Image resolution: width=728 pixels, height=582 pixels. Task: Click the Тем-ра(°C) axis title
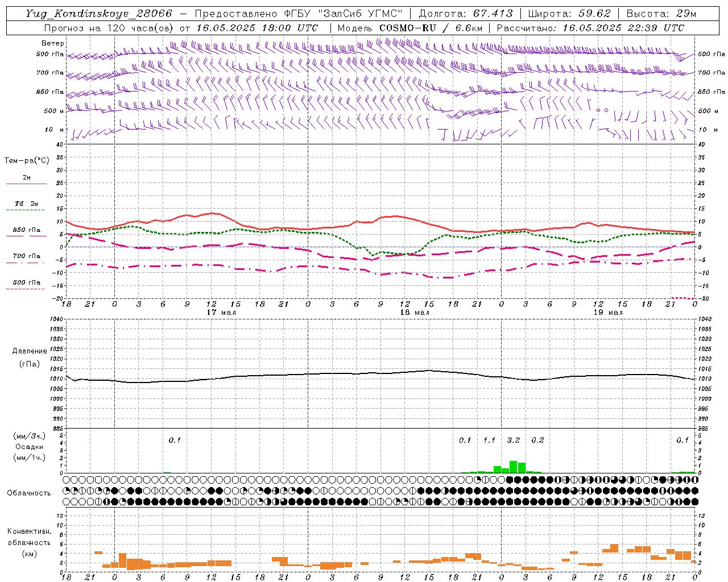[x=27, y=161]
